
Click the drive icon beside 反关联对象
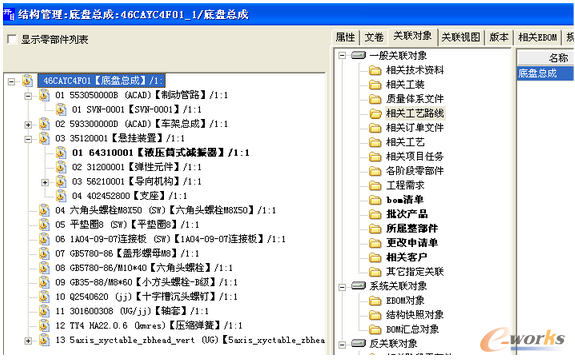(x=358, y=343)
